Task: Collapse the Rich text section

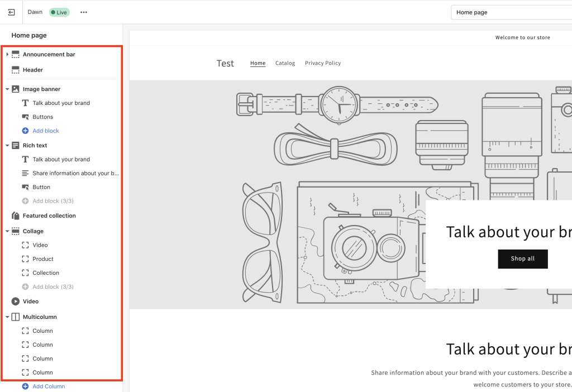Action: (7, 145)
